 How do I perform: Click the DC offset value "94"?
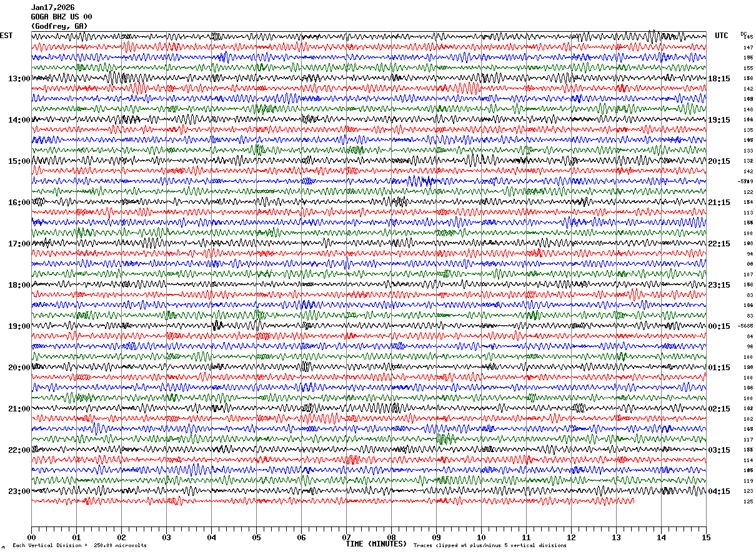point(750,254)
